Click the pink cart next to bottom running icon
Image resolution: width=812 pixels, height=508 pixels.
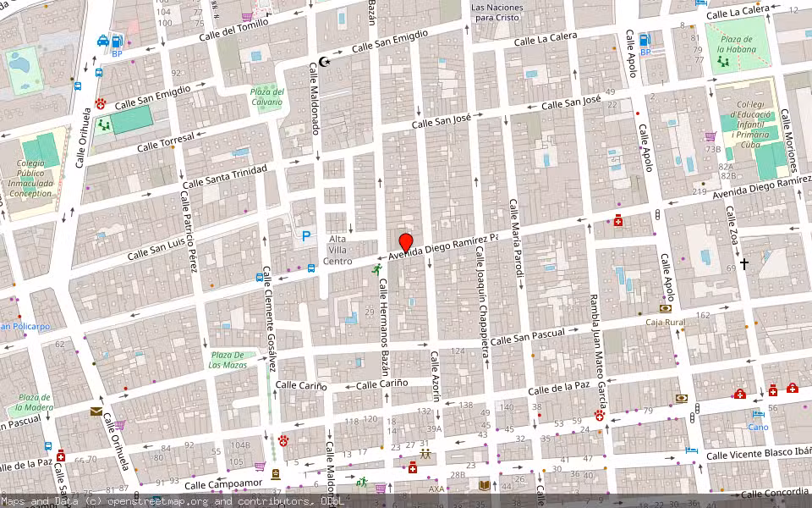pos(381,488)
